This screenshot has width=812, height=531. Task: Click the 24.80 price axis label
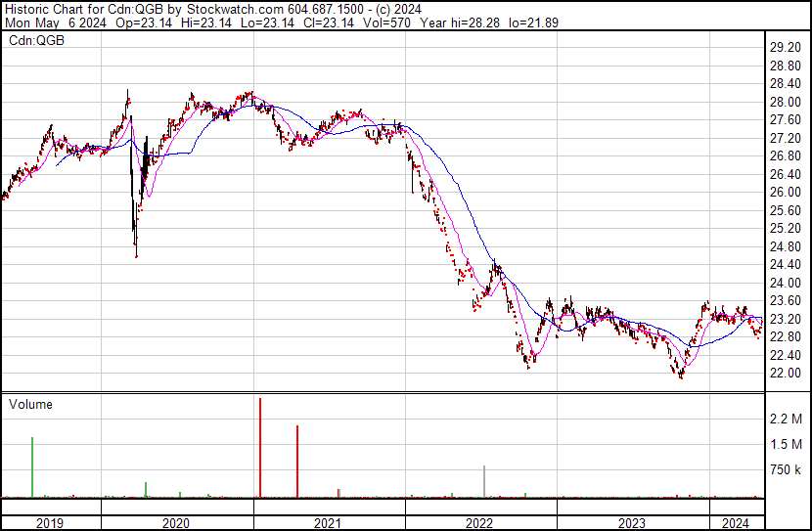tap(785, 246)
